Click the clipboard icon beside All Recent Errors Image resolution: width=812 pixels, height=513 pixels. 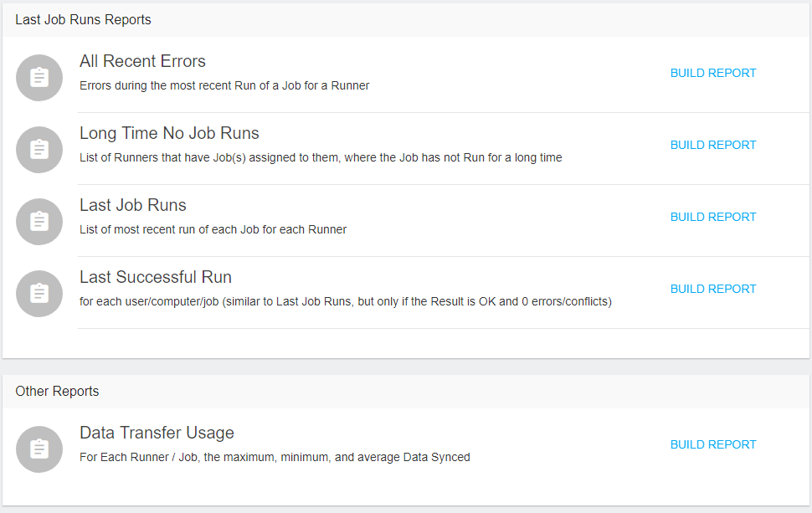[x=39, y=78]
